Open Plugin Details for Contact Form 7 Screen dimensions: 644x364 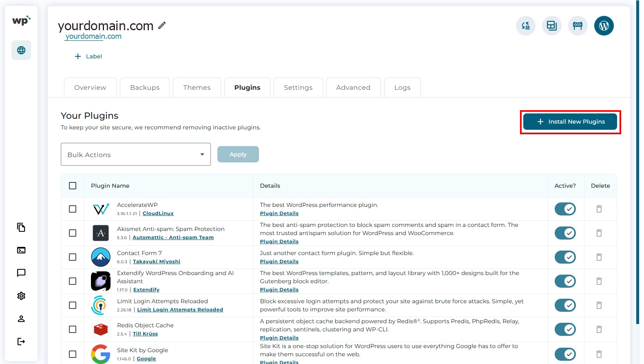279,262
